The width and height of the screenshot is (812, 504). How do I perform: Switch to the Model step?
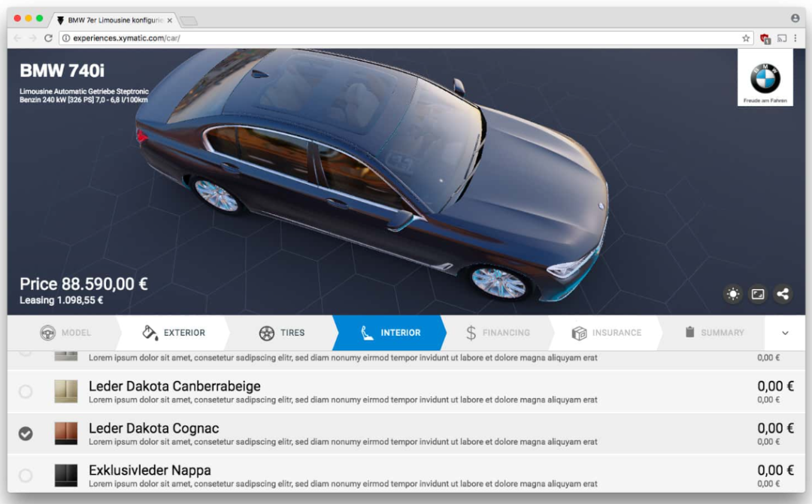(x=65, y=333)
